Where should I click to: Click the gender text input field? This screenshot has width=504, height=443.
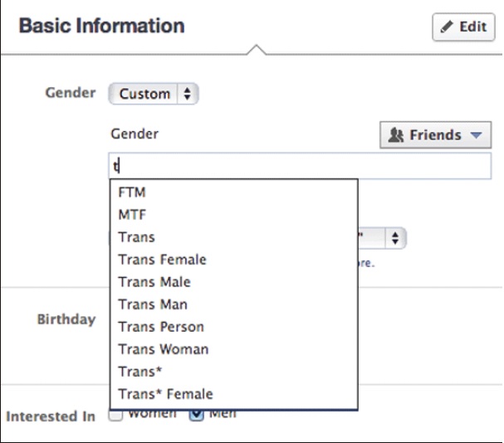coord(299,165)
